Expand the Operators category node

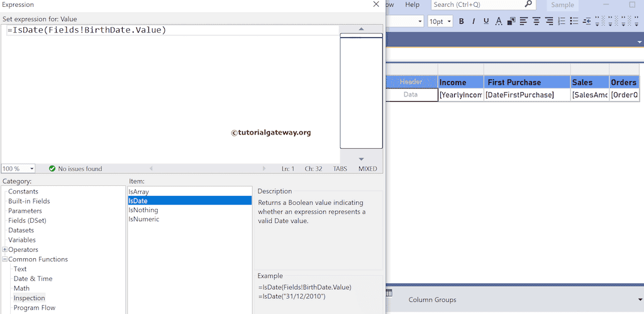(5, 250)
